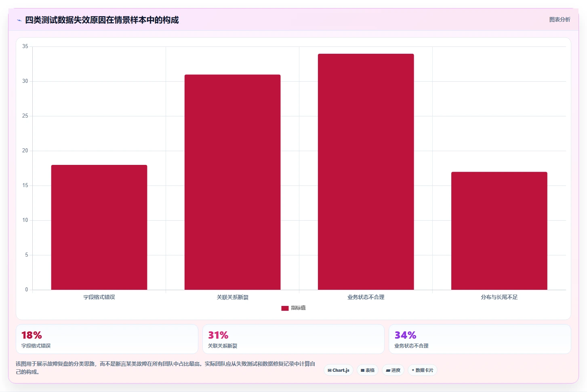The height and width of the screenshot is (392, 587).
Task: Click the x-axis label 字段格式错误
Action: click(99, 297)
